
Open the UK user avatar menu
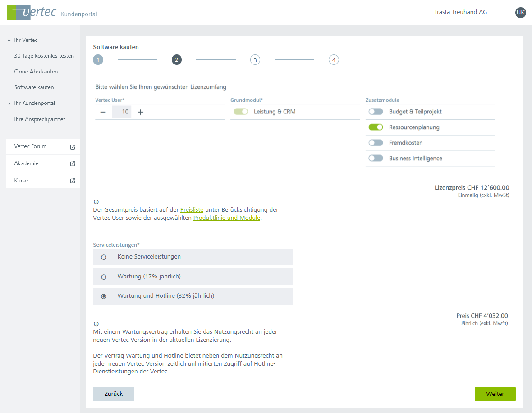520,13
